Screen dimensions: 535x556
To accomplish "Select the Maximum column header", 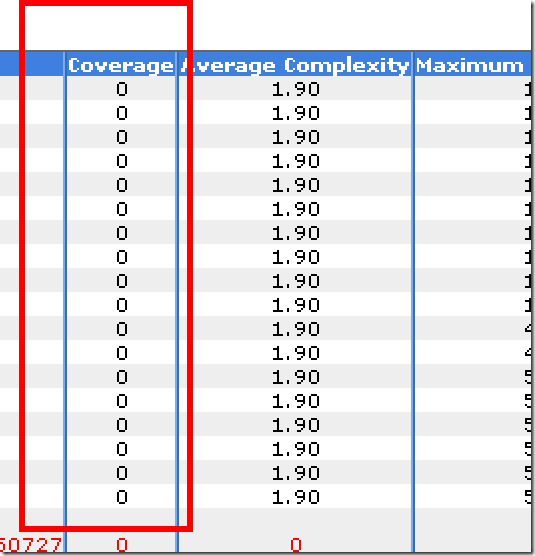I will [x=473, y=65].
